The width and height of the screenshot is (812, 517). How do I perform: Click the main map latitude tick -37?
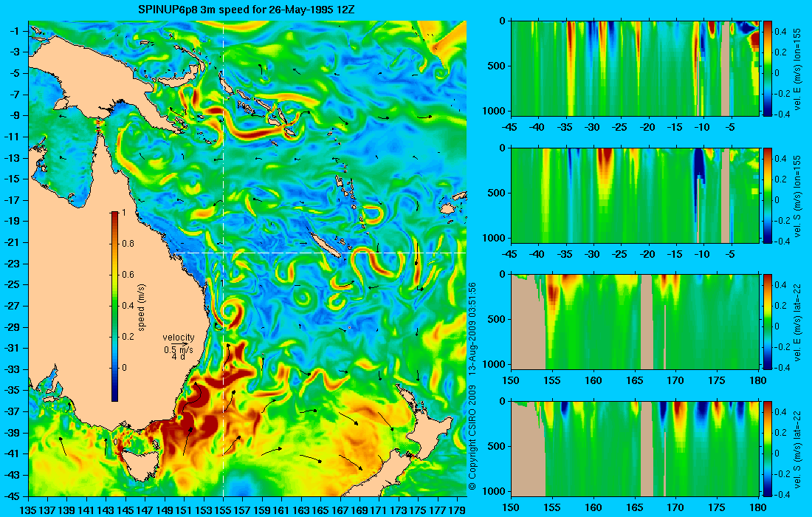pos(13,411)
